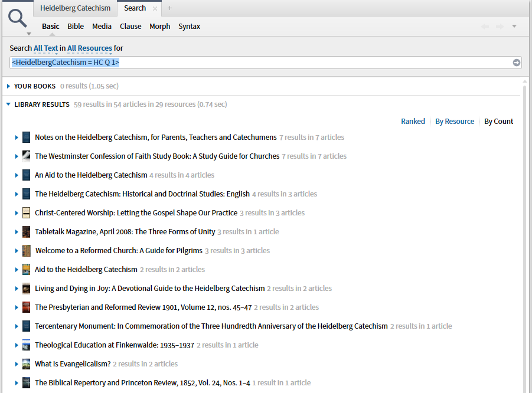Expand An Aid to the Heidelberg Catechism results
This screenshot has width=532, height=393.
[17, 175]
